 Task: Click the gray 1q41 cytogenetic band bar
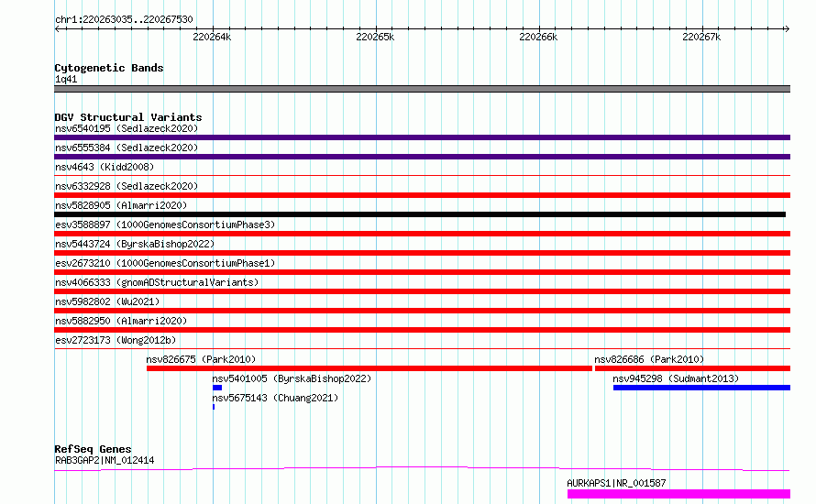tap(422, 89)
